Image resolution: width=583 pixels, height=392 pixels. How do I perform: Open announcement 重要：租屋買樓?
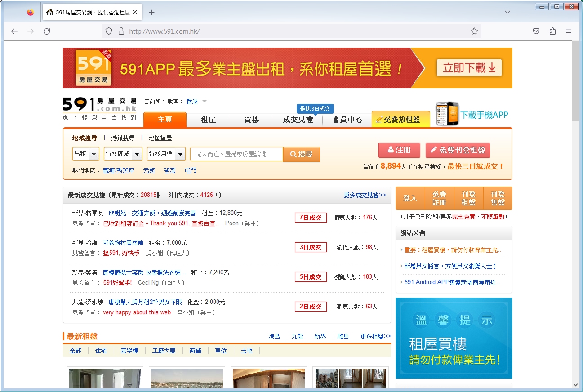click(453, 250)
